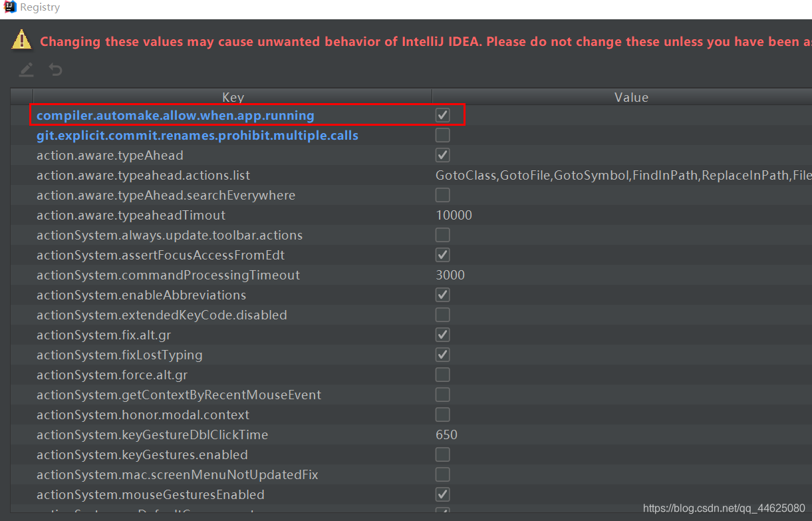Image resolution: width=812 pixels, height=521 pixels.
Task: Select key compiler.automake.allow.when.app.running
Action: pos(176,115)
